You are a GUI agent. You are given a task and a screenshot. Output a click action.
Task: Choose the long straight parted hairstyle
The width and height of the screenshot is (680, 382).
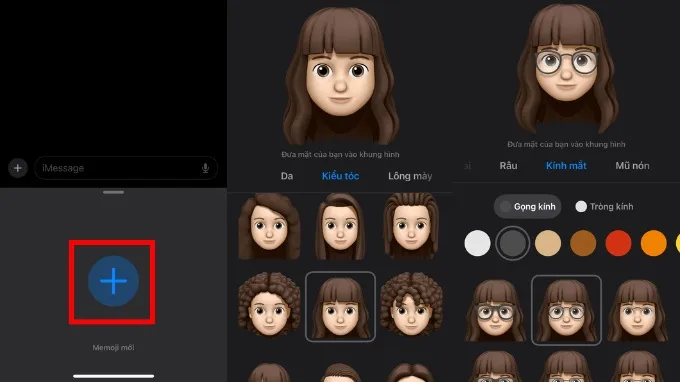pyautogui.click(x=340, y=226)
